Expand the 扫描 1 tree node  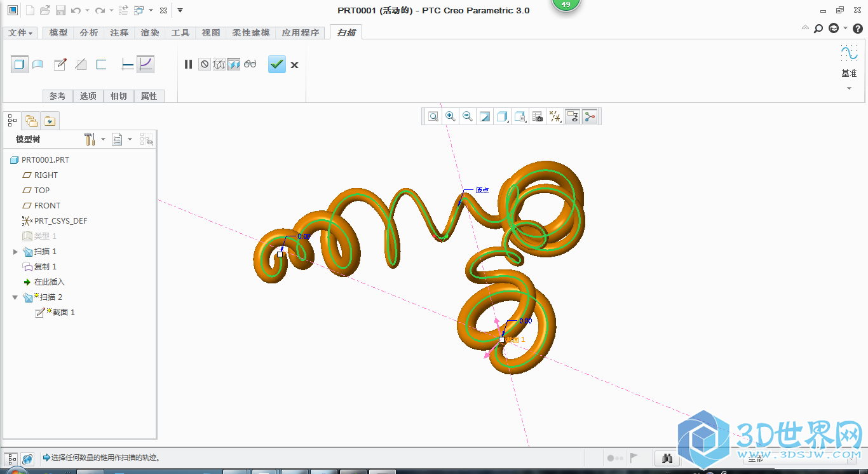tap(16, 252)
